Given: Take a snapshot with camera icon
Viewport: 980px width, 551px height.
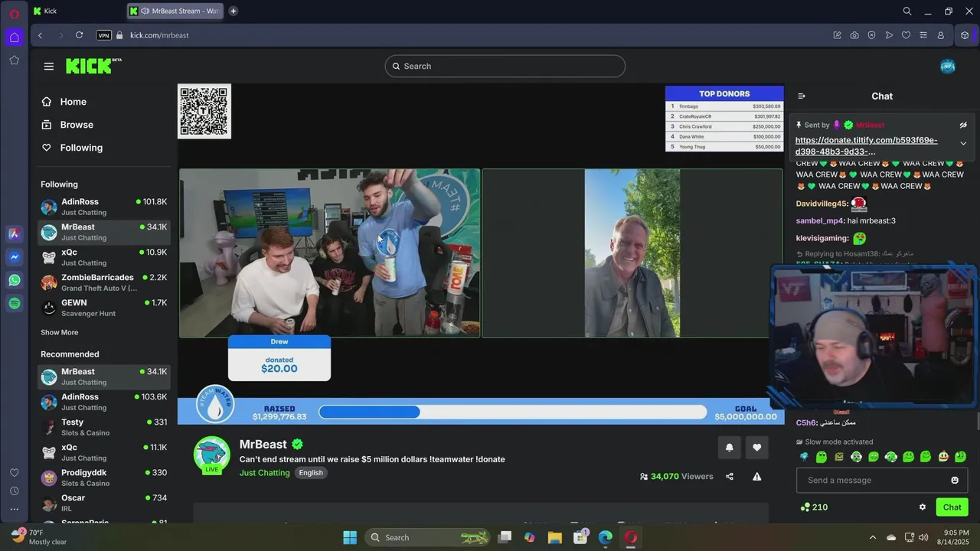Looking at the screenshot, I should pos(854,35).
